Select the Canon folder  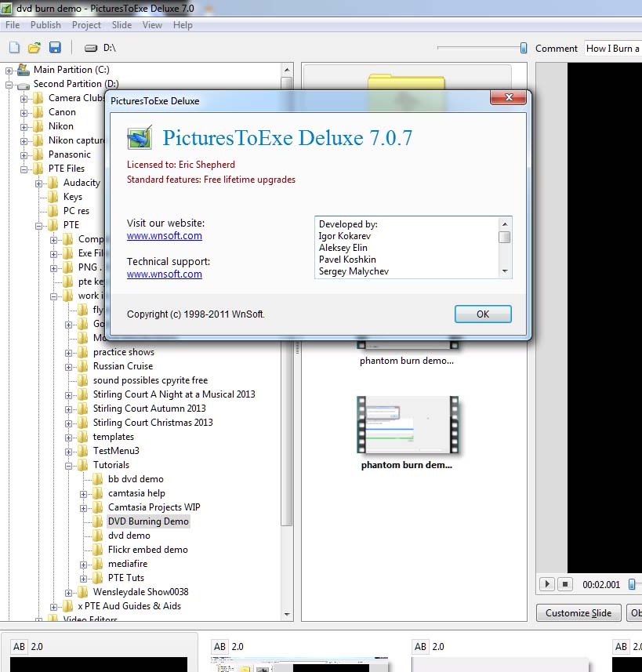(x=62, y=112)
